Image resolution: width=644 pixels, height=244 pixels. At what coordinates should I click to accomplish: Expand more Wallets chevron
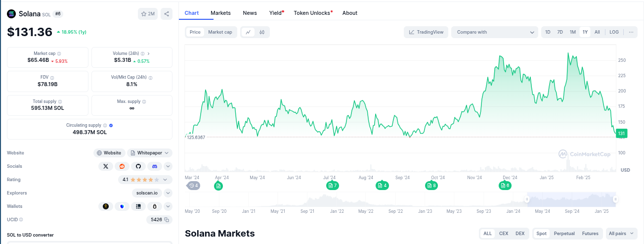click(168, 206)
